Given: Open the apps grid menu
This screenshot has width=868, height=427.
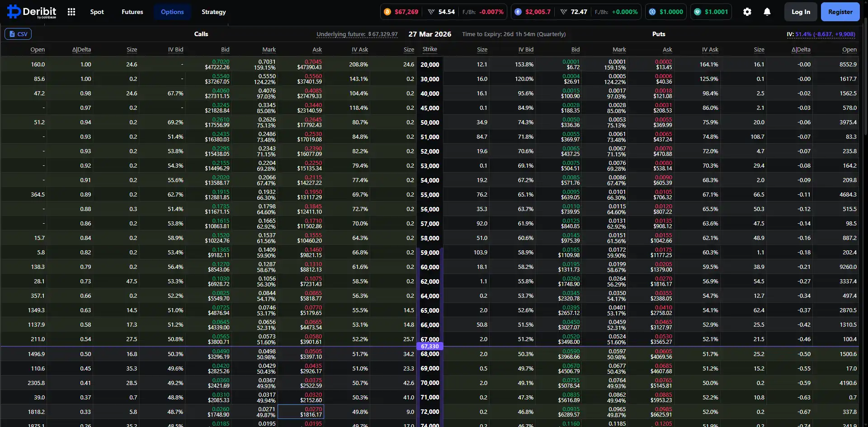Looking at the screenshot, I should (71, 12).
